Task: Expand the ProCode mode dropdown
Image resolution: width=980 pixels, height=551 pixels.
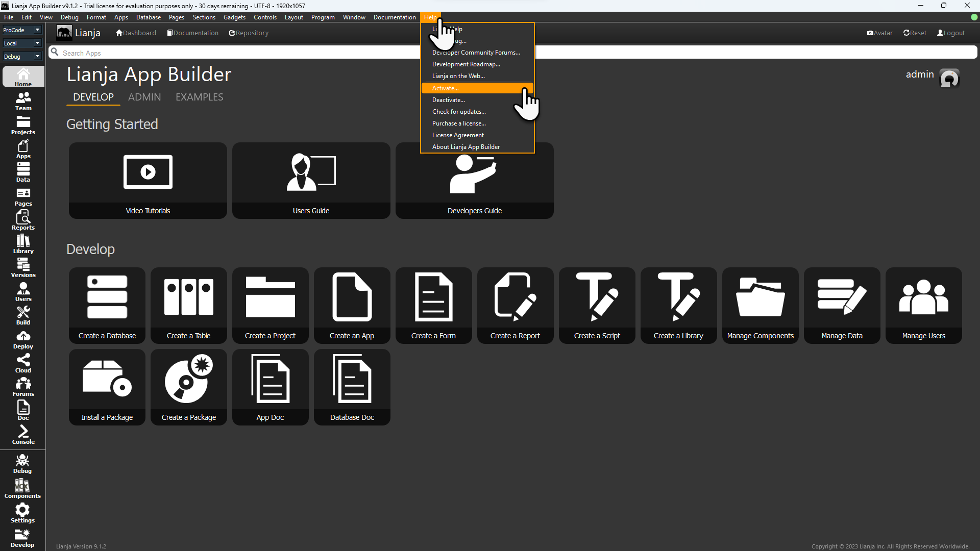Action: click(21, 30)
